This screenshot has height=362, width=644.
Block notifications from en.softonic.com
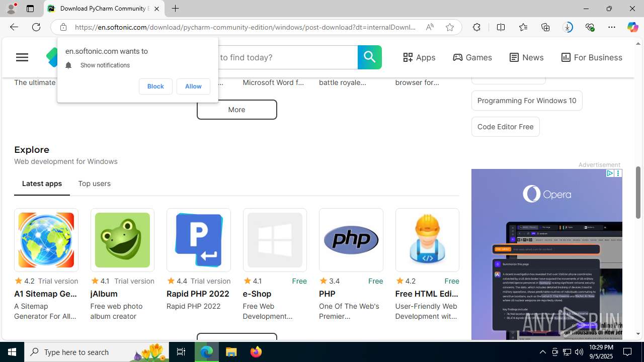pos(155,86)
